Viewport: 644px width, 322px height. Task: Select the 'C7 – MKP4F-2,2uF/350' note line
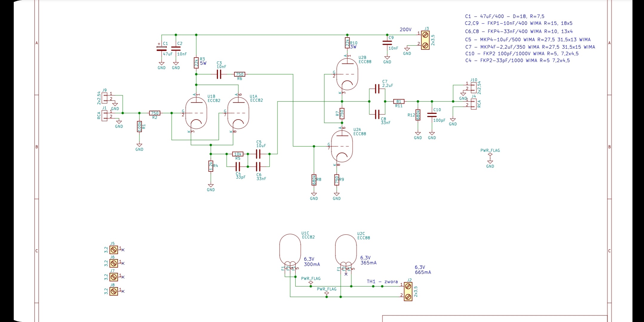530,47
